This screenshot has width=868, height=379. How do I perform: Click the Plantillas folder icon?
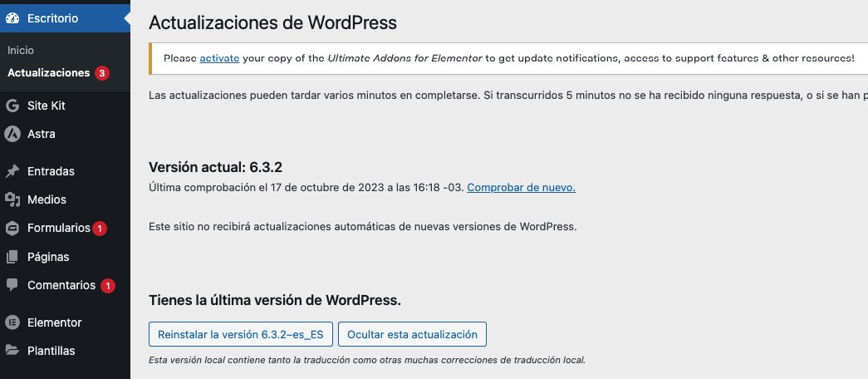(x=12, y=350)
